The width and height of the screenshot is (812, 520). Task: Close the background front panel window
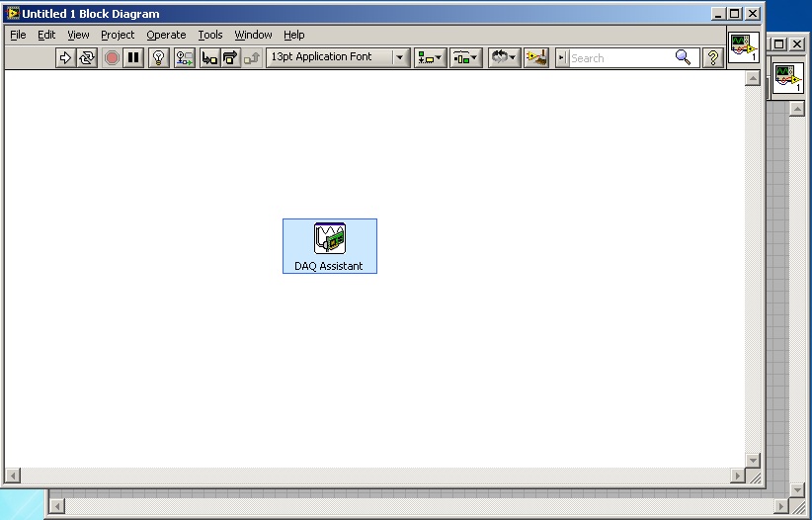[797, 44]
